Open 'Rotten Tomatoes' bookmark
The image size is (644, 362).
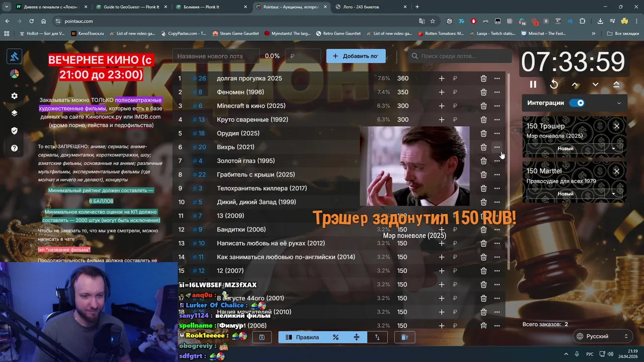(x=441, y=34)
